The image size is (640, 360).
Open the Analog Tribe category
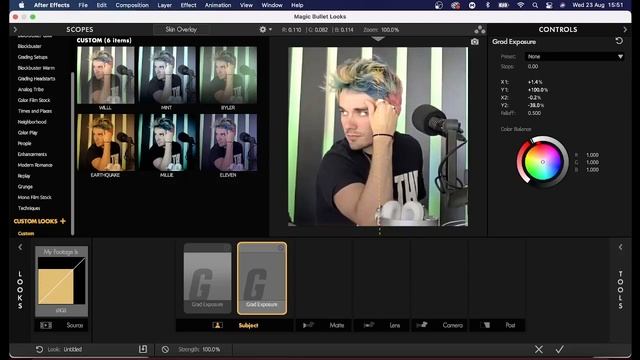pos(31,89)
